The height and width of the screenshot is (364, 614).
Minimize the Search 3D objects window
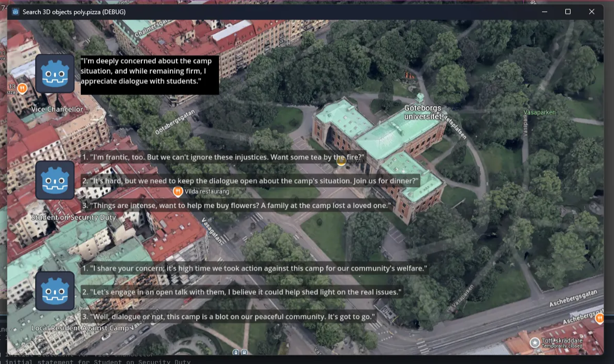point(544,12)
